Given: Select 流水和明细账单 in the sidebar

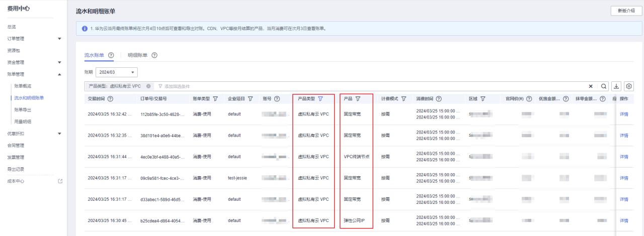Looking at the screenshot, I should coord(29,98).
